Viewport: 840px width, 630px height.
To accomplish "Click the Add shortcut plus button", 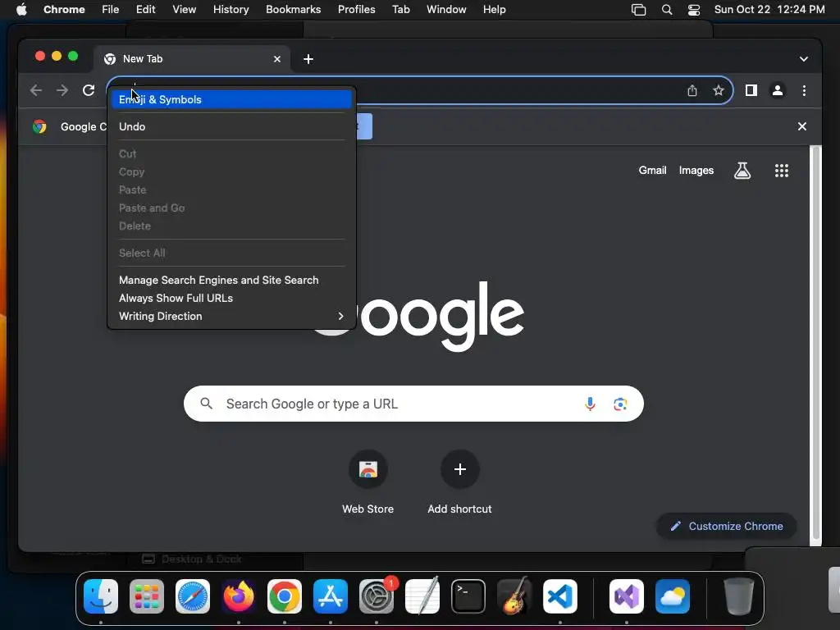I will pos(459,469).
